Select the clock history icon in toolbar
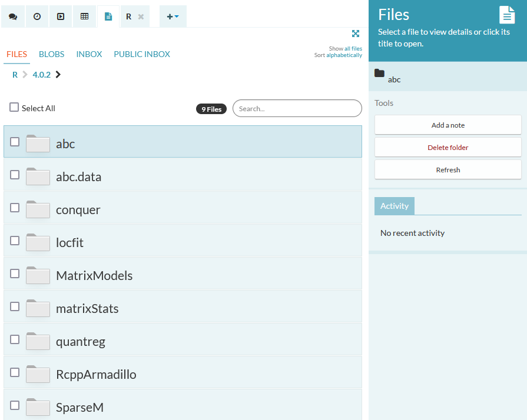 tap(37, 16)
